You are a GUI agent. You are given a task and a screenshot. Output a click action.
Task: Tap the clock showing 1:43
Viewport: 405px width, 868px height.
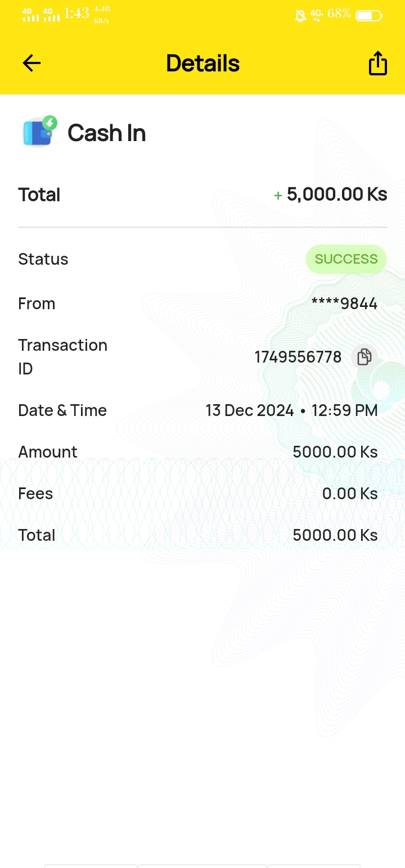(76, 13)
